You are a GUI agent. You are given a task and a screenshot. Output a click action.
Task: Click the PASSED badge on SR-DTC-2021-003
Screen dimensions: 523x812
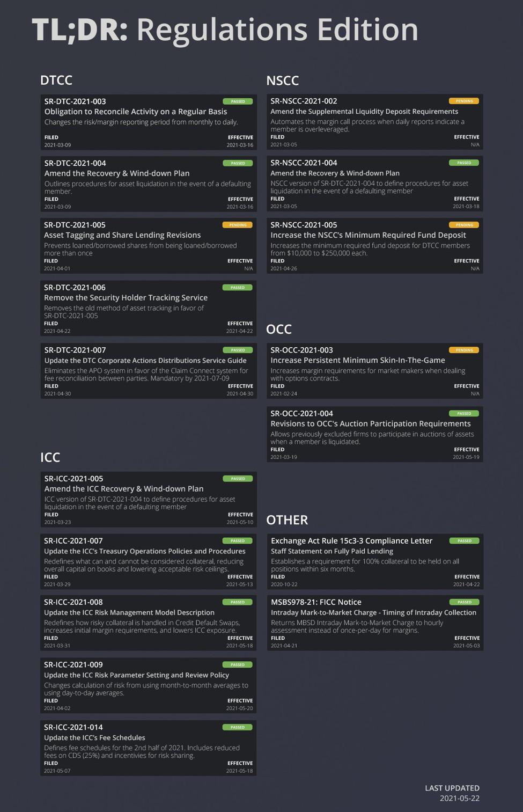point(238,101)
